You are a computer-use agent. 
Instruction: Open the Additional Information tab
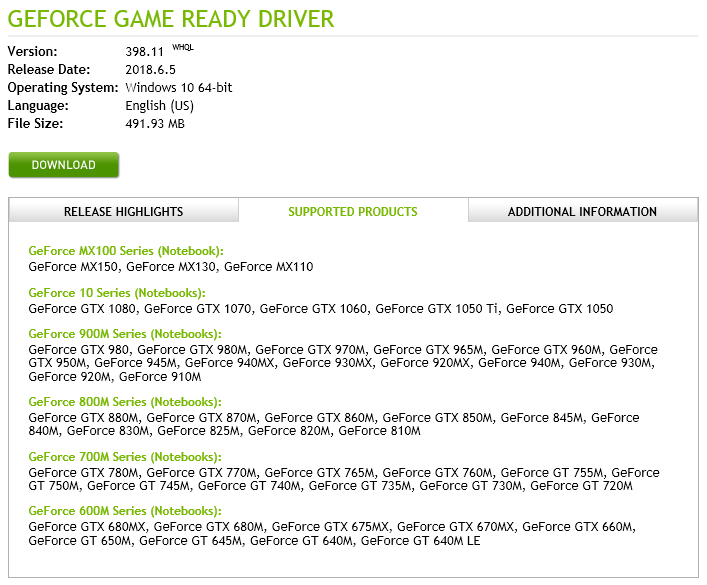coord(582,211)
